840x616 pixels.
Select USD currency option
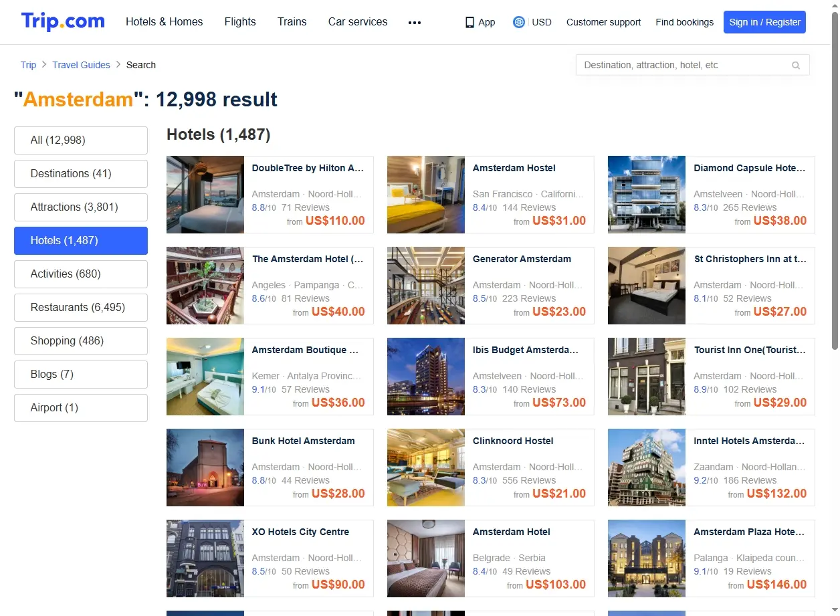point(542,22)
